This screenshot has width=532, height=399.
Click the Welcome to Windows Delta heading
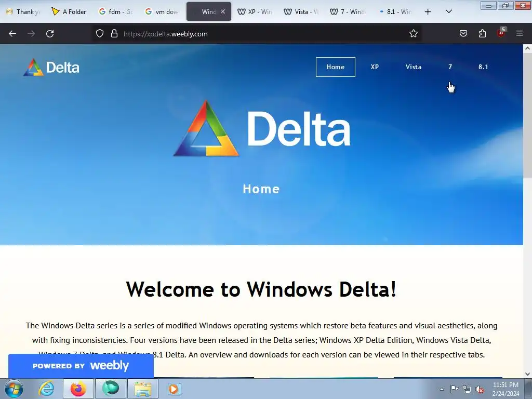coord(261,289)
